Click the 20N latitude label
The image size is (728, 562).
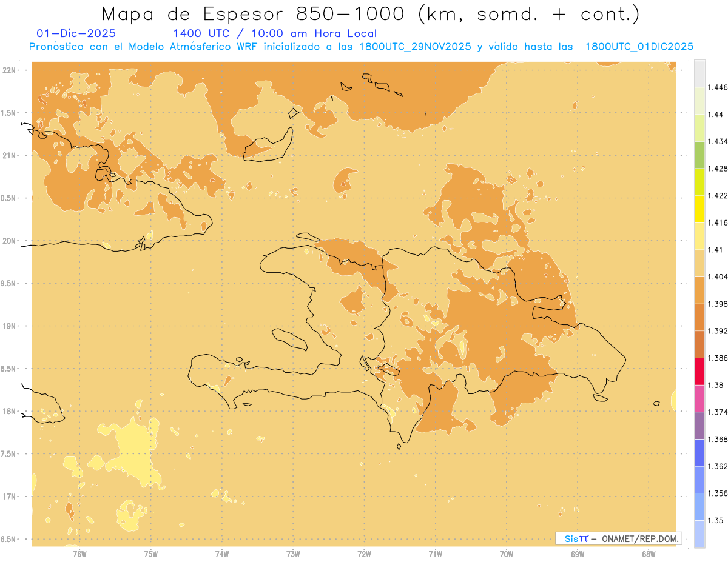click(8, 241)
